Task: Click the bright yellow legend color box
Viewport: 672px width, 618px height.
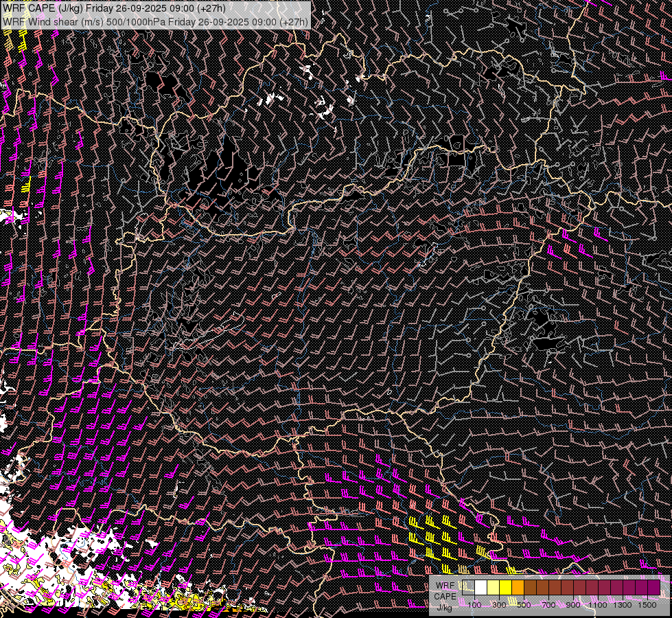Action: click(x=505, y=588)
